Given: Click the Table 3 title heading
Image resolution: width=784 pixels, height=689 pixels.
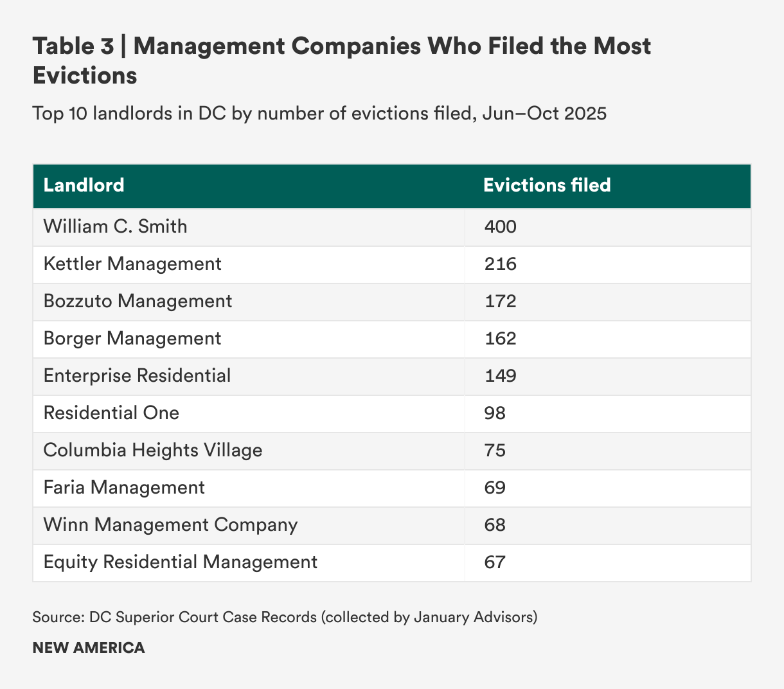Looking at the screenshot, I should (x=341, y=60).
